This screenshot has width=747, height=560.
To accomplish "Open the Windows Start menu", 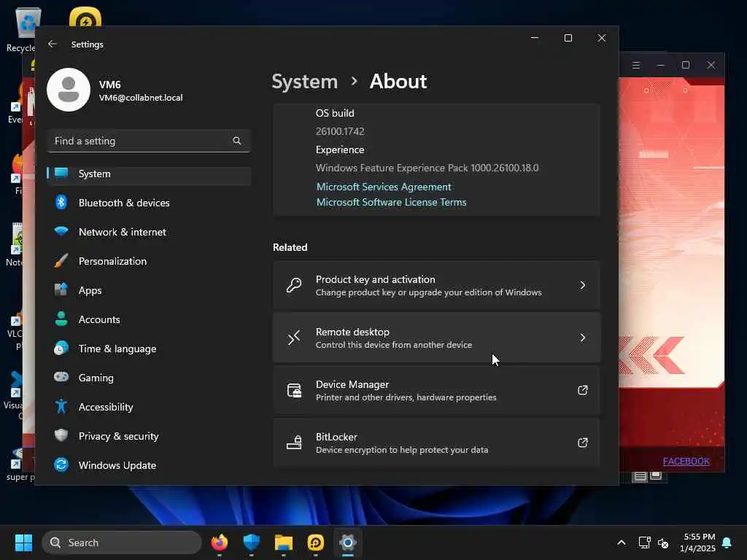I will point(23,542).
